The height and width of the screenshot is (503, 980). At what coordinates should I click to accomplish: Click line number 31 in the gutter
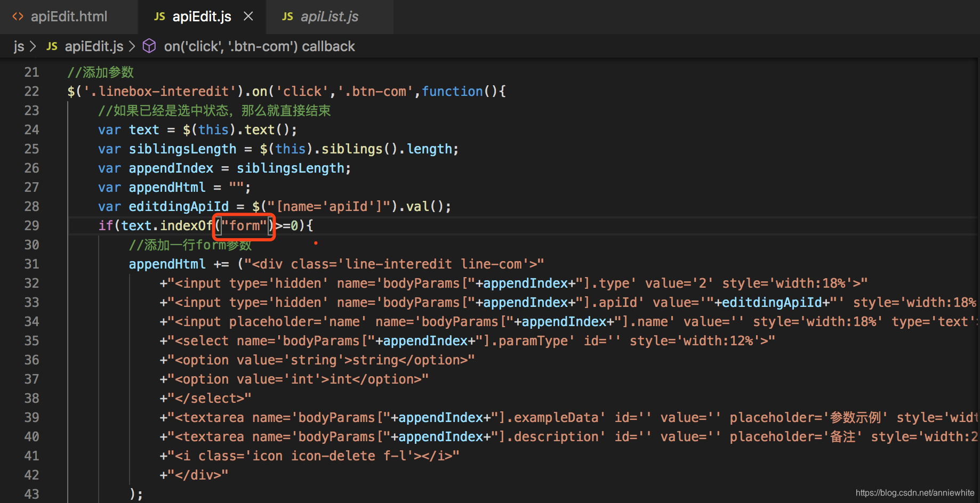click(x=31, y=264)
